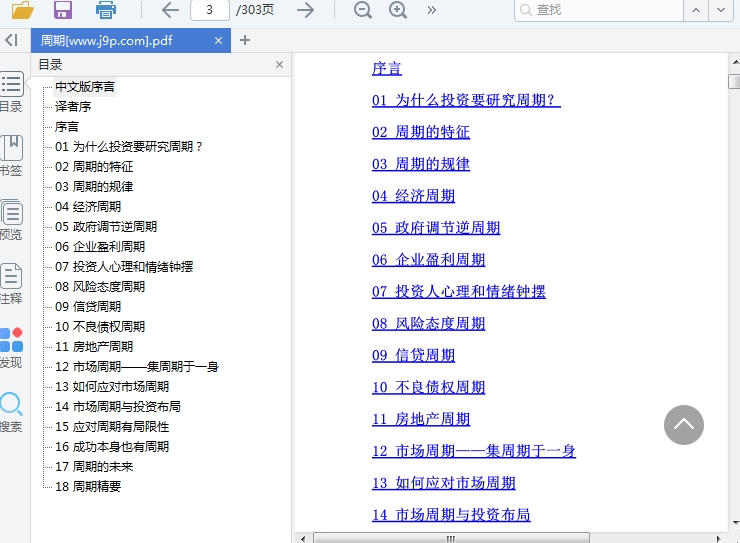
Task: Select 序言 in the outline tree
Action: 67,127
